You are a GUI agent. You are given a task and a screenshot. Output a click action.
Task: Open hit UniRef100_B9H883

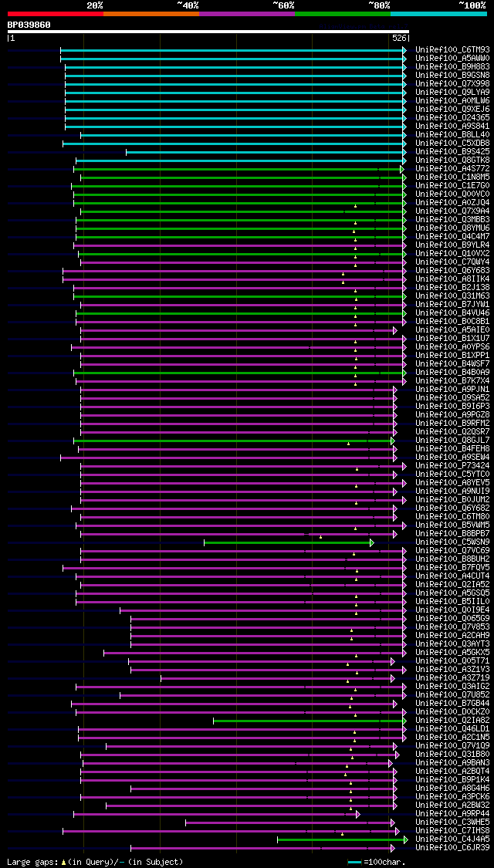(x=452, y=67)
